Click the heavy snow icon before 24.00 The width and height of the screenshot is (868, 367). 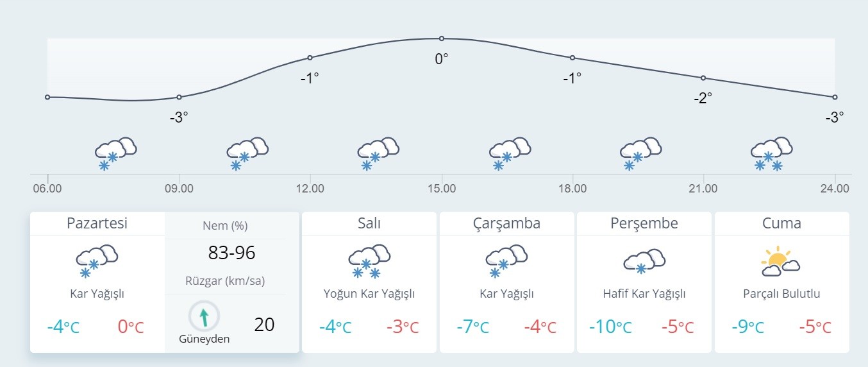771,154
